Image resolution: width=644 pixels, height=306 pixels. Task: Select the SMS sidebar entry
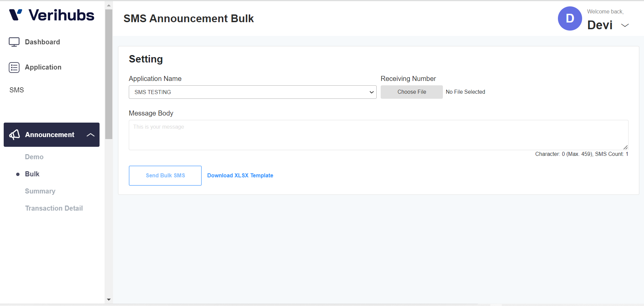(x=17, y=90)
